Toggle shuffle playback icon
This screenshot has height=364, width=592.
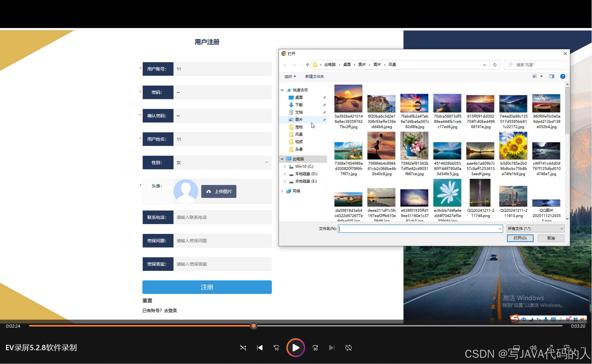click(243, 348)
